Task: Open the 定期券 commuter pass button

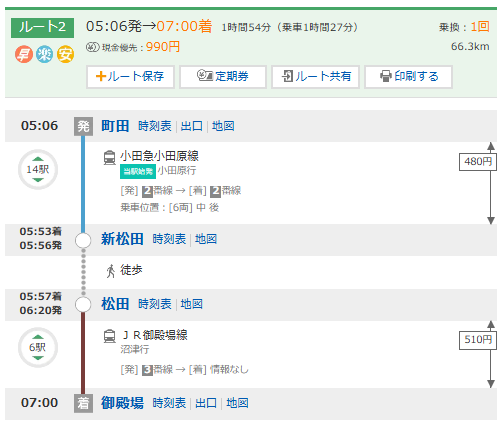Action: [x=223, y=77]
